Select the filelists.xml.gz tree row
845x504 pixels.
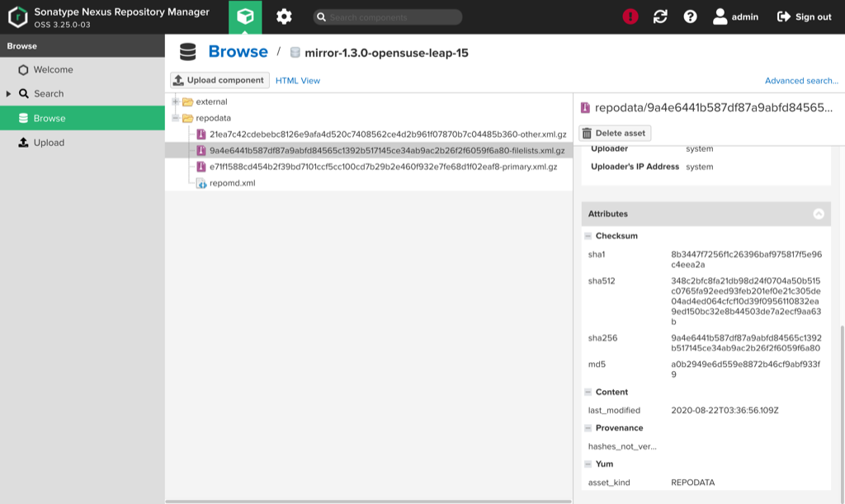pos(369,150)
